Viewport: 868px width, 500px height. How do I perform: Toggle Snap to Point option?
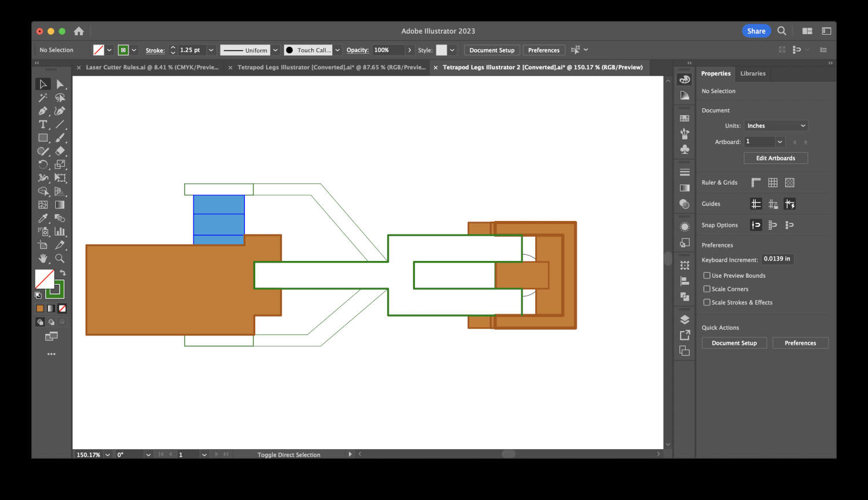tap(756, 225)
